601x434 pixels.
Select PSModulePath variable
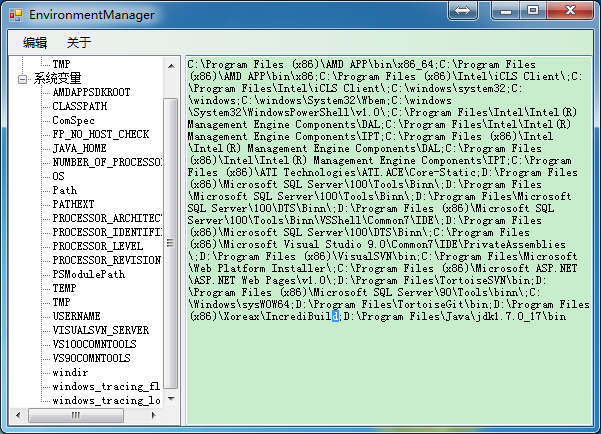pyautogui.click(x=89, y=274)
